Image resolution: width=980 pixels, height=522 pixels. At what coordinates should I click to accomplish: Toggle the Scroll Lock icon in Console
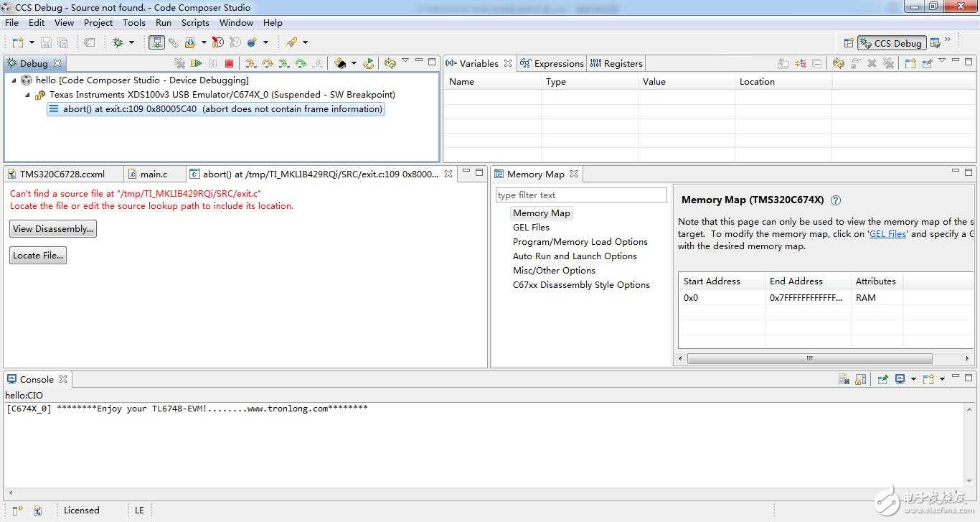(860, 379)
